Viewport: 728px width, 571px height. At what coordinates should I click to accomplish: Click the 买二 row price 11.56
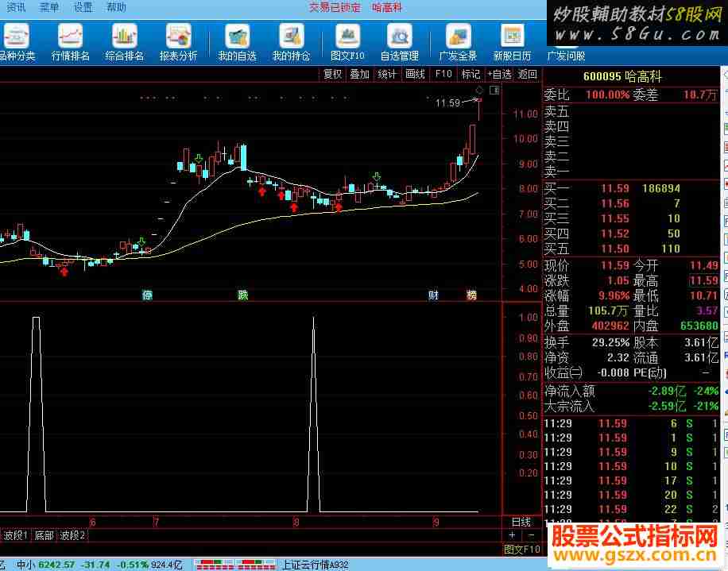click(x=614, y=203)
